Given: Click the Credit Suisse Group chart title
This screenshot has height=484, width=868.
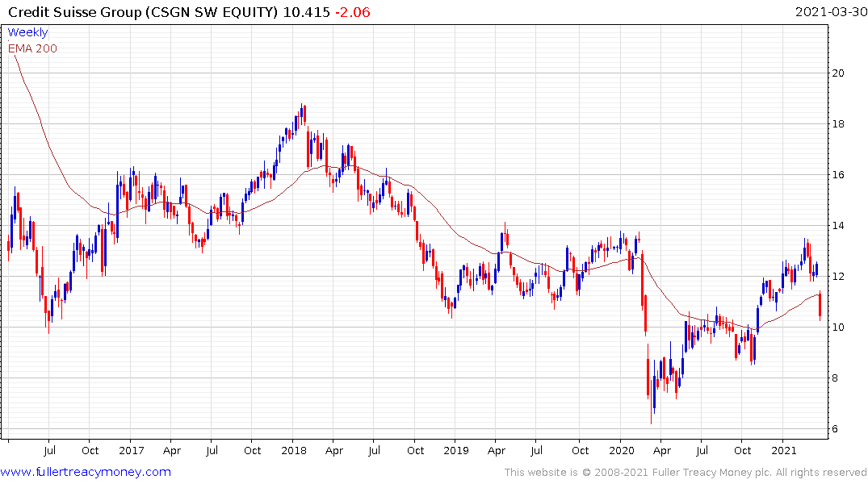Looking at the screenshot, I should pyautogui.click(x=142, y=12).
